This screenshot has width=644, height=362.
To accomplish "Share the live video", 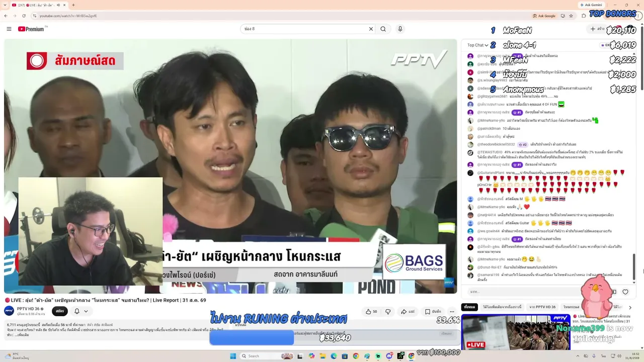I will point(408,312).
